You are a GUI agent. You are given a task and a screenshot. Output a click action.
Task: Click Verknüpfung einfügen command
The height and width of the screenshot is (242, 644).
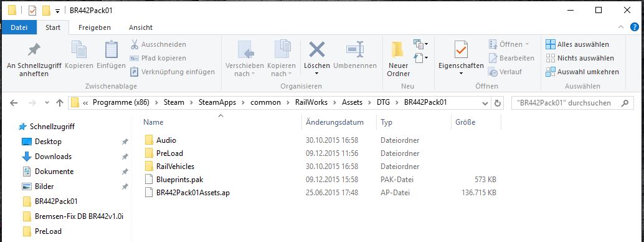[172, 72]
